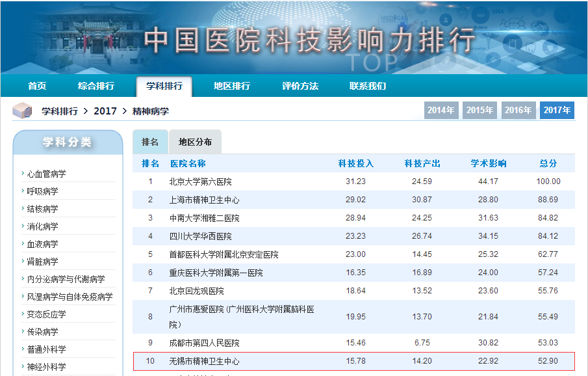Image resolution: width=588 pixels, height=376 pixels.
Task: Click the 北京大学第六医院 hospital link
Action: tap(200, 181)
